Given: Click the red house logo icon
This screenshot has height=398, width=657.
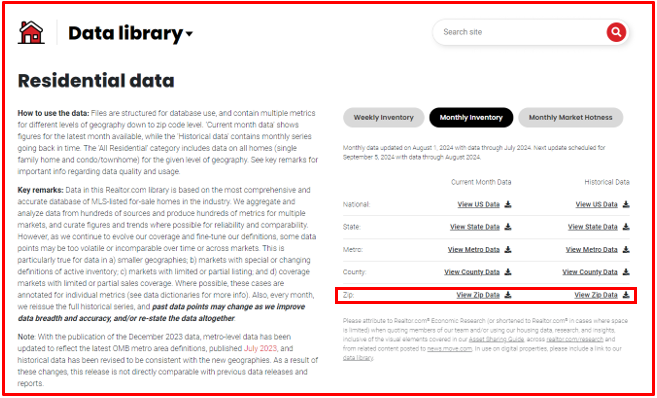Looking at the screenshot, I should (31, 33).
